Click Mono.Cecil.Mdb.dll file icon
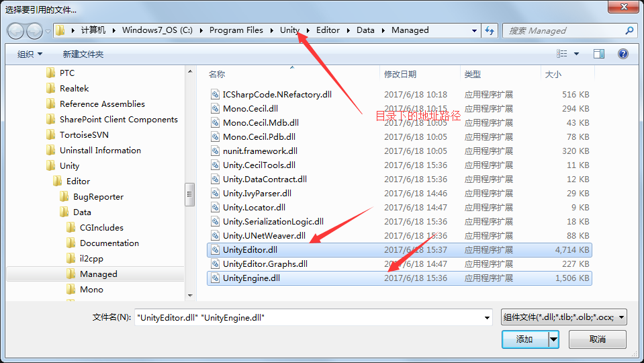644x363 pixels. [x=215, y=122]
